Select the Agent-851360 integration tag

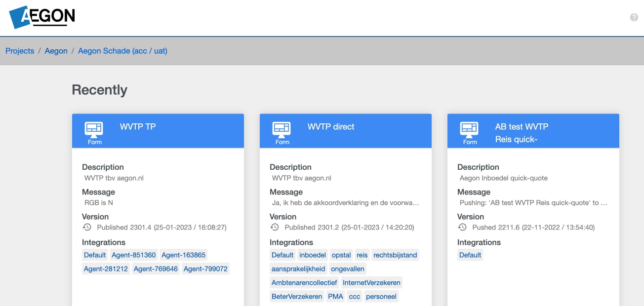coord(133,255)
